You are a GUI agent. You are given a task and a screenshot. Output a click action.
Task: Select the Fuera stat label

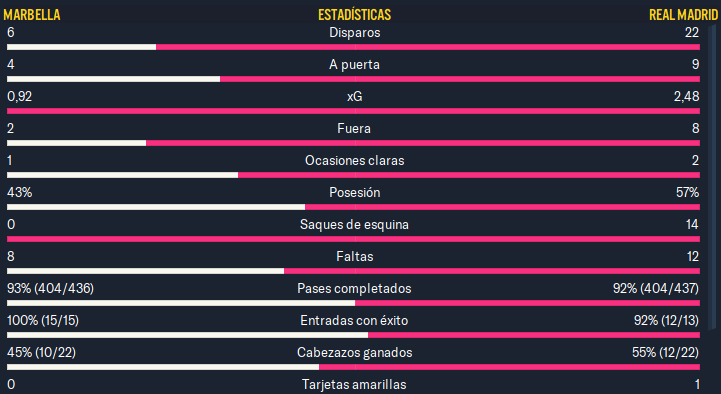(x=354, y=128)
